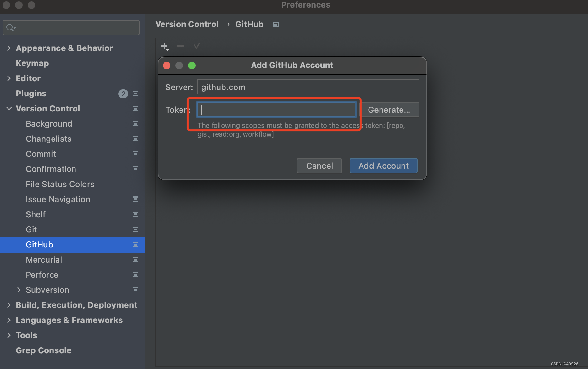Screen dimensions: 588x369
Task: Open the Keymap settings page
Action: point(32,63)
